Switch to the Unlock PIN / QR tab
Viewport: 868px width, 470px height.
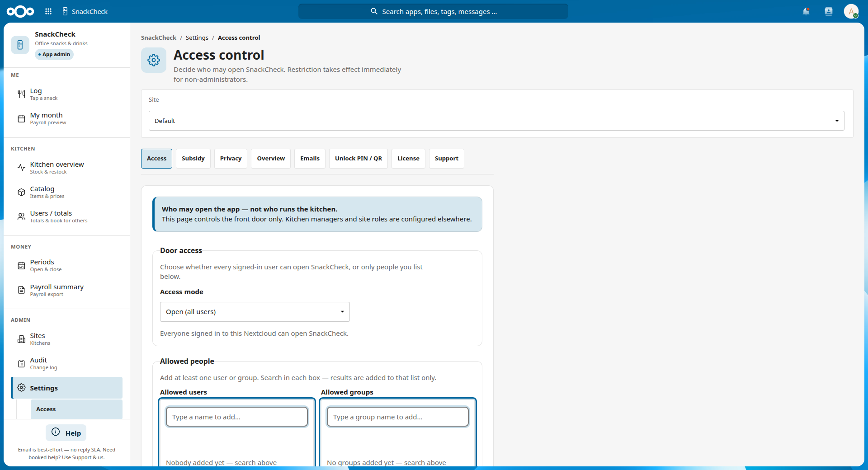click(359, 159)
